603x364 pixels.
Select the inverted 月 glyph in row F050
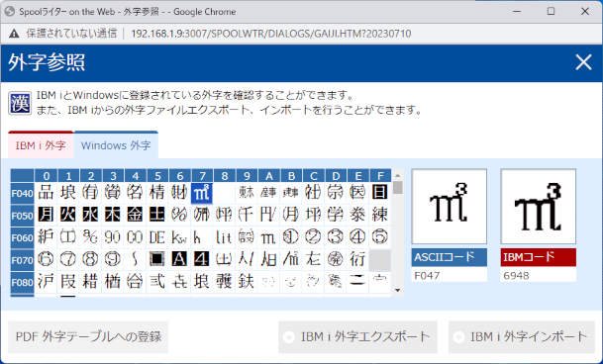point(46,216)
